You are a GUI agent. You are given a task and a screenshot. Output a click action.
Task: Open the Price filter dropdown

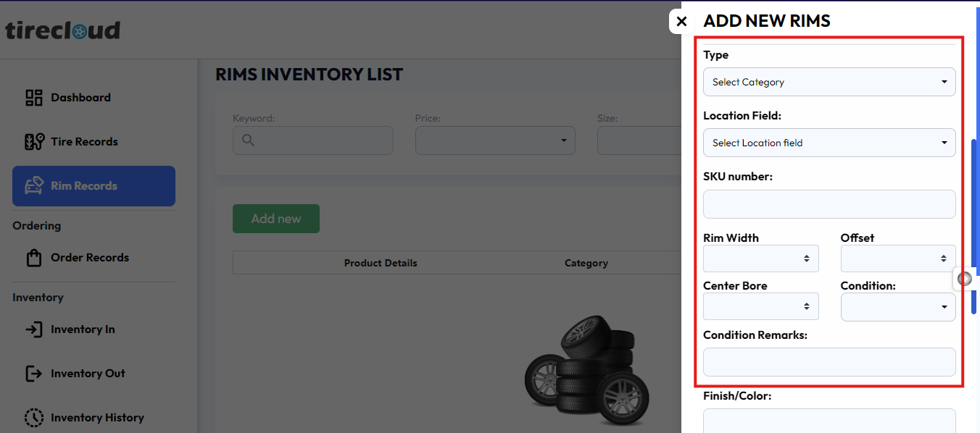click(x=495, y=140)
